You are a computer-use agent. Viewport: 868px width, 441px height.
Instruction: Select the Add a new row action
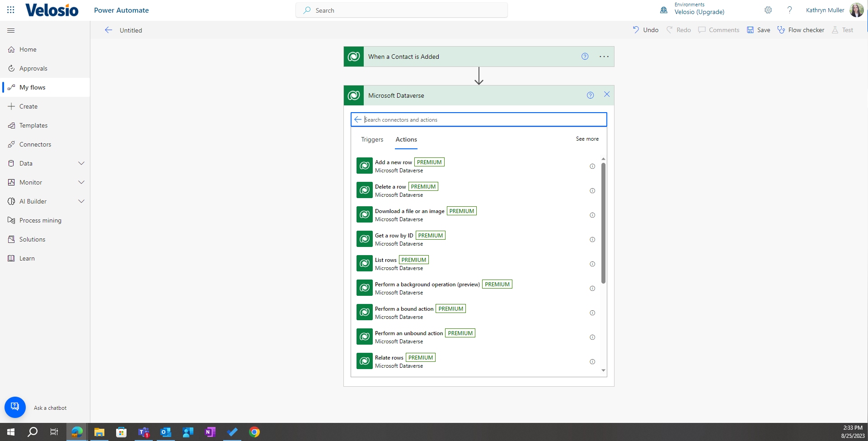pyautogui.click(x=393, y=162)
